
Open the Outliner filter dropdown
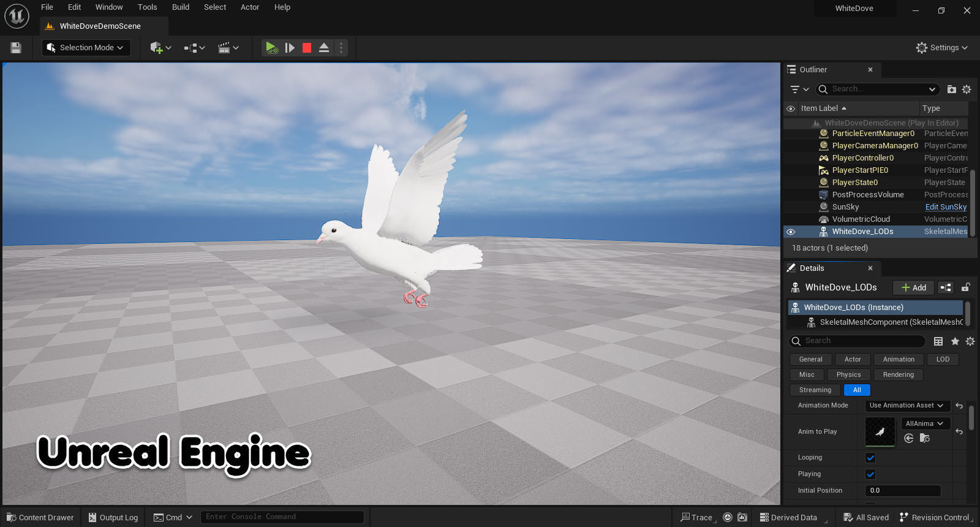point(799,89)
